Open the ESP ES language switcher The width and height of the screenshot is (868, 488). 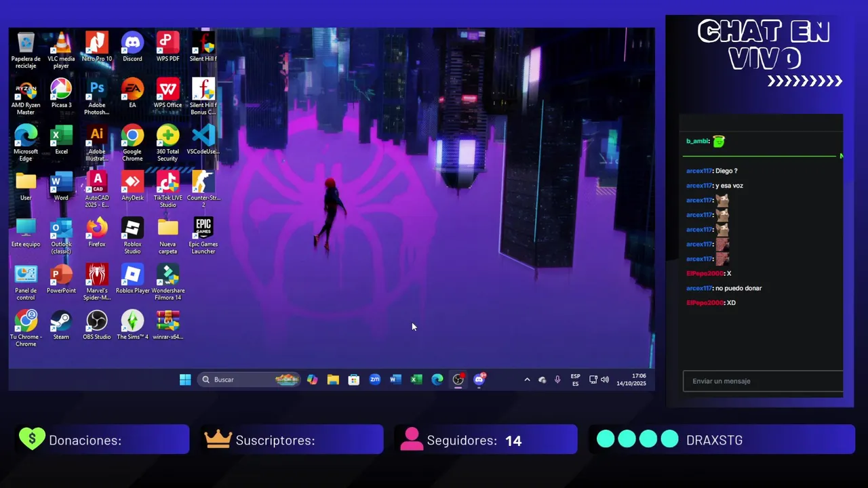575,380
